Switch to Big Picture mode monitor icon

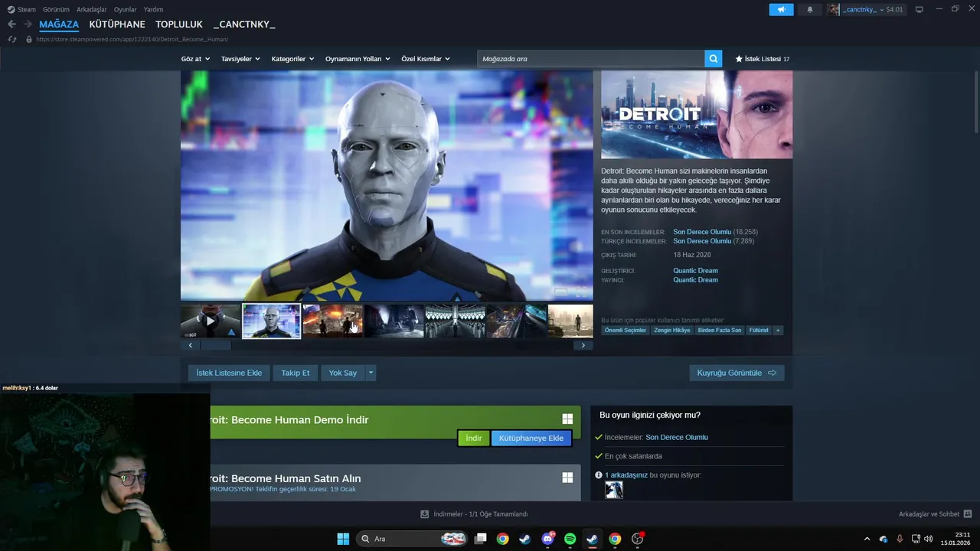(919, 9)
